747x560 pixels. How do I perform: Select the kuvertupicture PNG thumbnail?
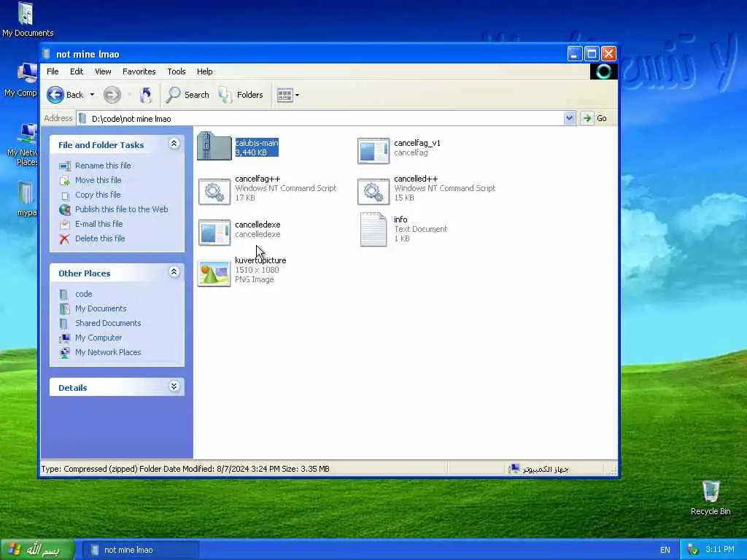(214, 273)
